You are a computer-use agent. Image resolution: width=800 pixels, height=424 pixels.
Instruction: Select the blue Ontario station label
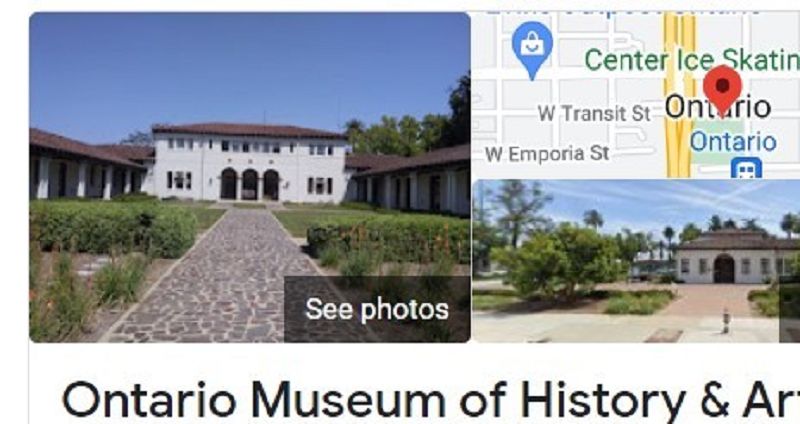733,141
